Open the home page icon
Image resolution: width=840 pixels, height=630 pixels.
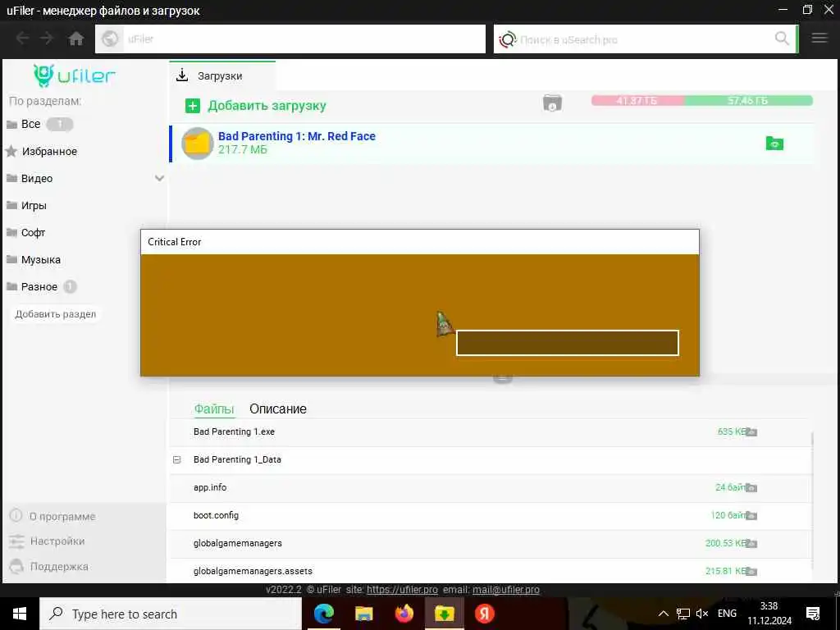76,39
